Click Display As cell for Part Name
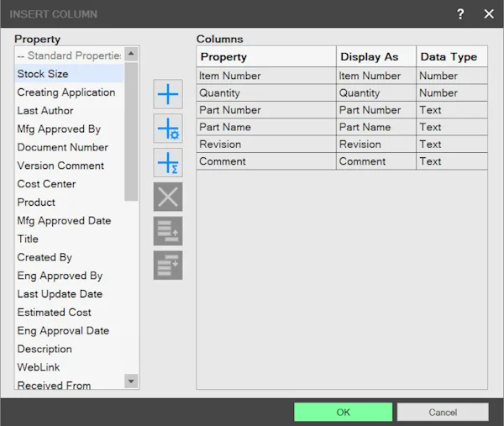504x426 pixels. [376, 127]
